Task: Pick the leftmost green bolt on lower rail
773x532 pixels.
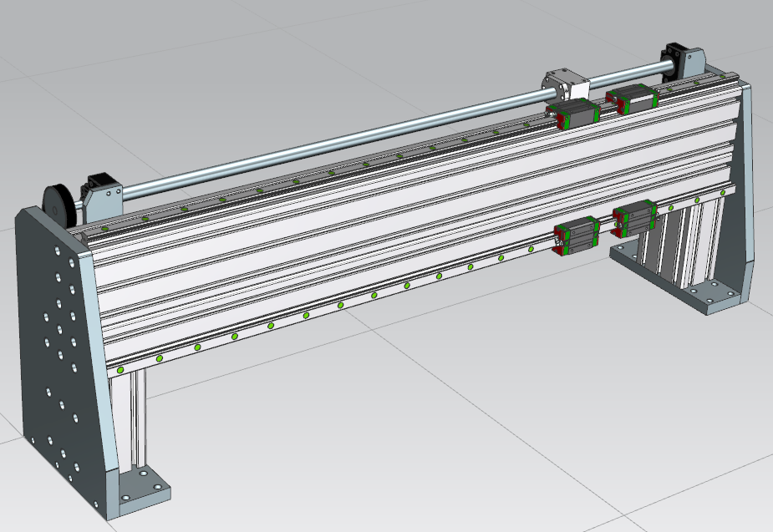Action: 120,369
